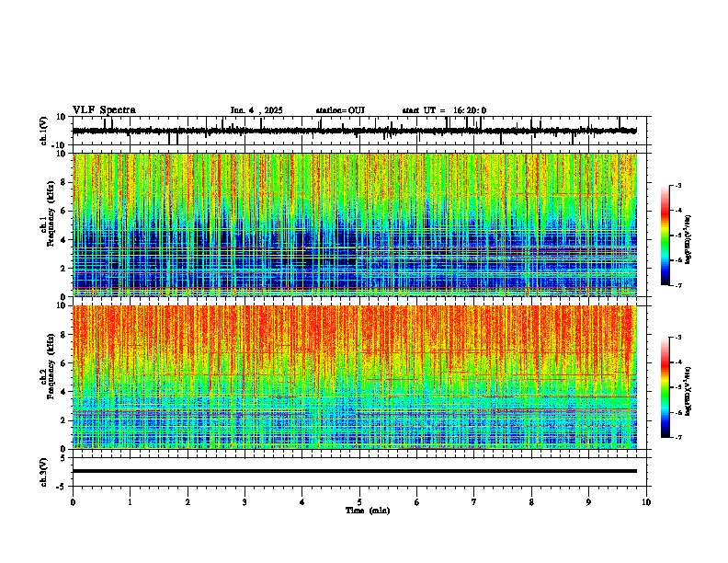Screen dimensions: 728x563
Task: Click the ch.1 voltage waveform trace panel
Action: (359, 131)
